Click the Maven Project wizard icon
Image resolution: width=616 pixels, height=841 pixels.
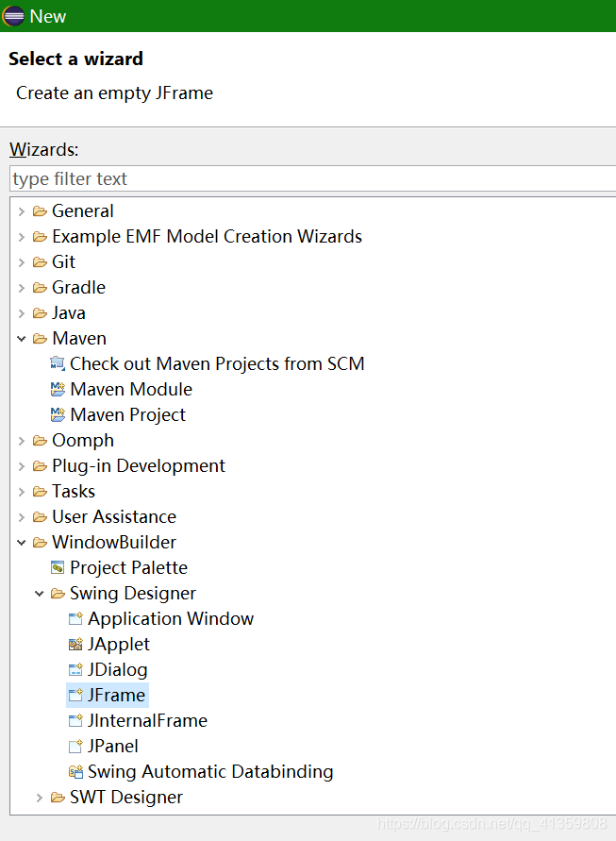coord(58,415)
